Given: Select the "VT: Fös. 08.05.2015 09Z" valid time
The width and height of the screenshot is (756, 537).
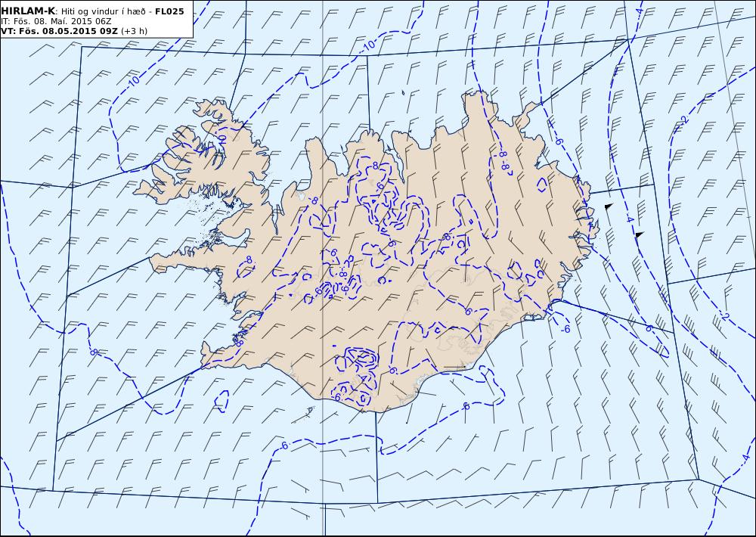Looking at the screenshot, I should tap(59, 31).
